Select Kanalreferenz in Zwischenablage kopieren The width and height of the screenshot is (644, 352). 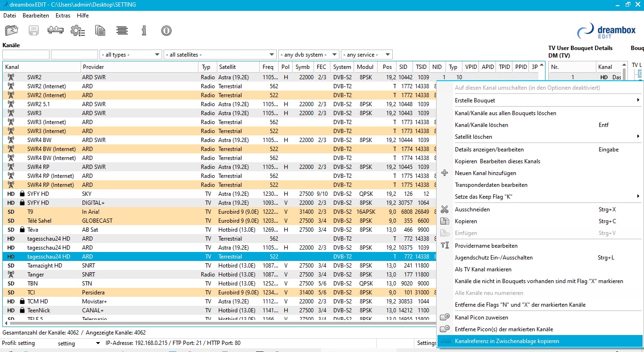pos(507,341)
